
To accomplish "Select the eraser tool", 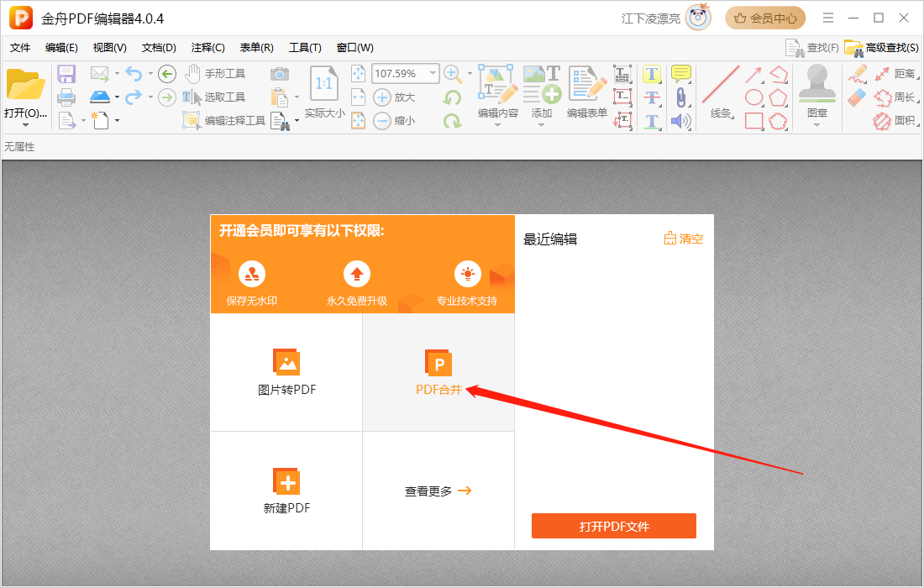I will click(858, 97).
